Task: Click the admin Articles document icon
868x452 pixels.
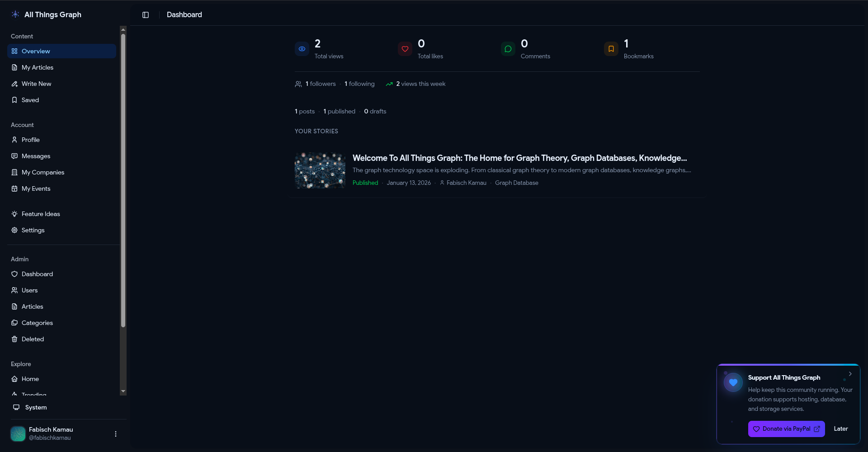Action: pyautogui.click(x=14, y=306)
